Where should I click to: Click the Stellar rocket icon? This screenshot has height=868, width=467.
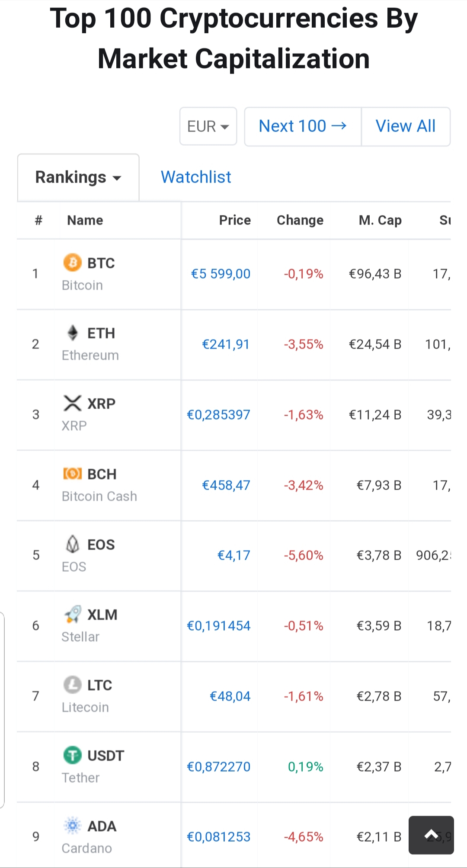(72, 614)
